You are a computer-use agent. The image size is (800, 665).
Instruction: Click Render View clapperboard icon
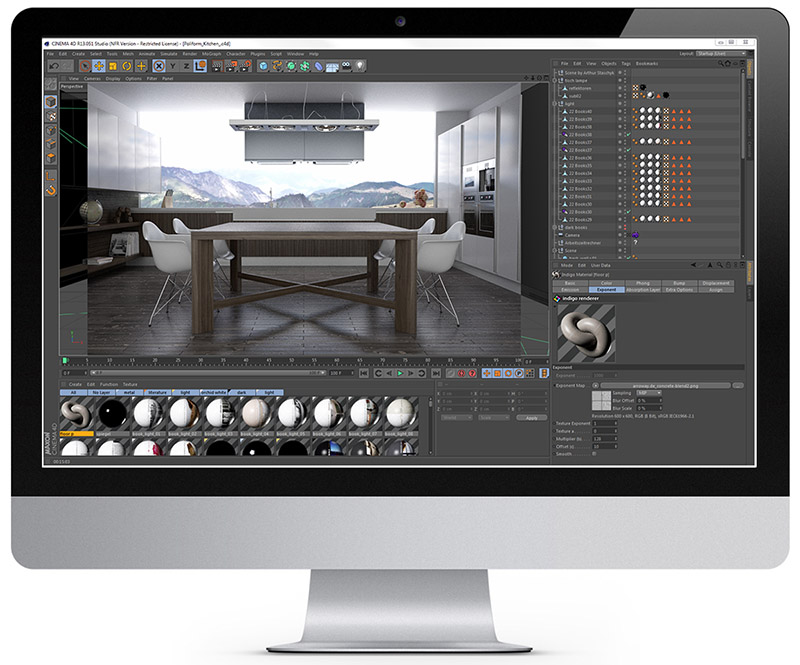[x=217, y=66]
